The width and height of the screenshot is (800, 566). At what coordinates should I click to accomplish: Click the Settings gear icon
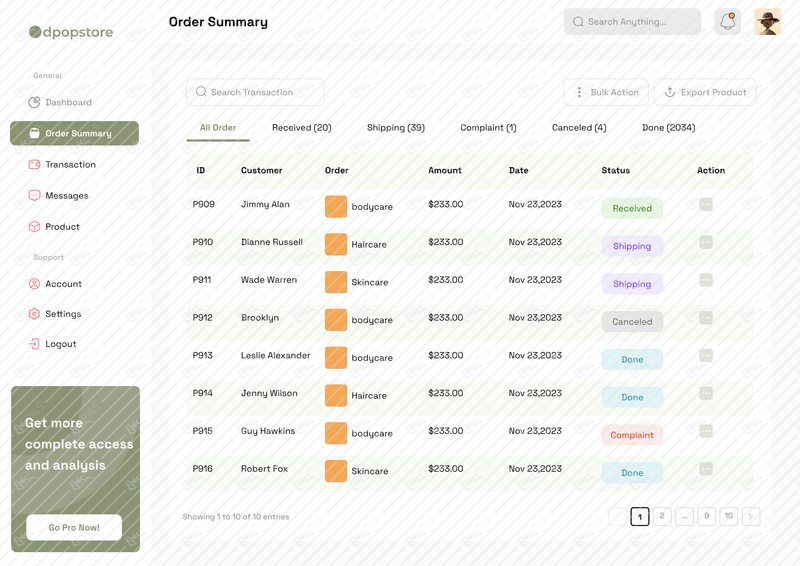point(34,314)
